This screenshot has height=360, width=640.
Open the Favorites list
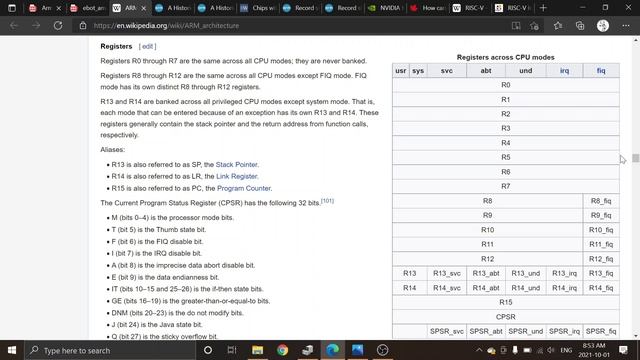click(x=558, y=26)
